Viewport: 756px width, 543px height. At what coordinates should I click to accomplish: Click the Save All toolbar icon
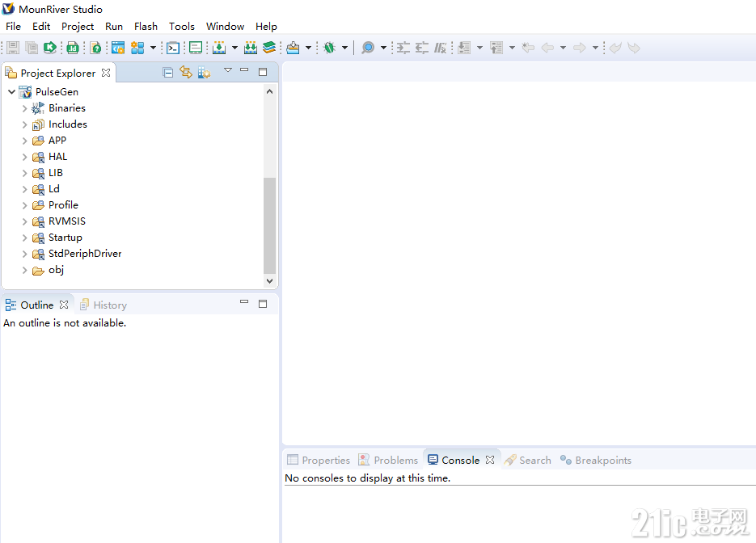(32, 48)
